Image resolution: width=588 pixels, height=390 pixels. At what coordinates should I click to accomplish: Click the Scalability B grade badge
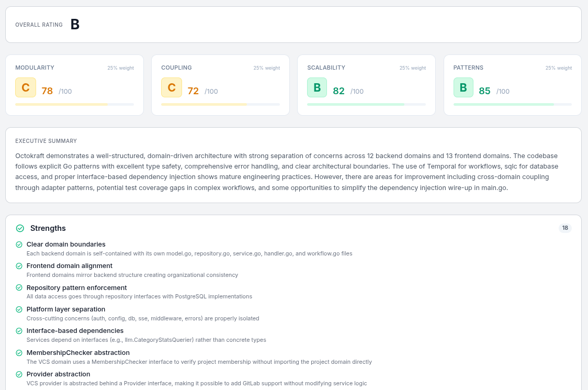click(x=317, y=87)
